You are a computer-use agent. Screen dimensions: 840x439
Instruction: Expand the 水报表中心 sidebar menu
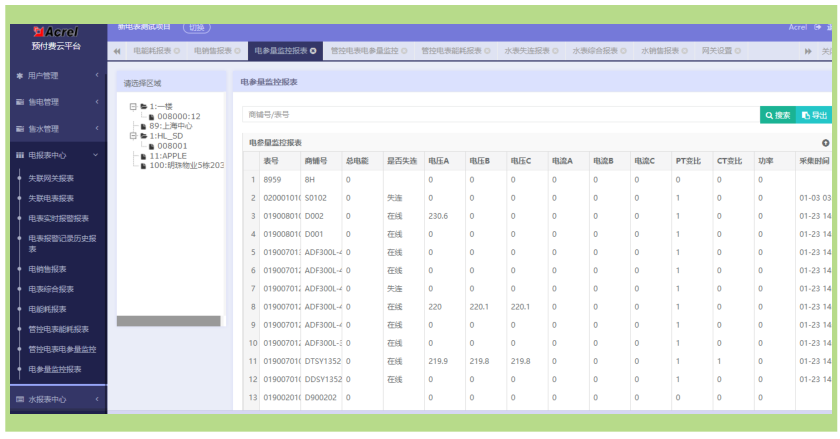pos(58,399)
